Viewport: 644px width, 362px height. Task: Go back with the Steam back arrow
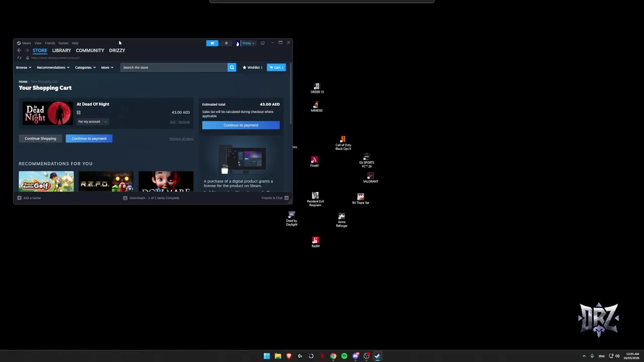[x=19, y=50]
